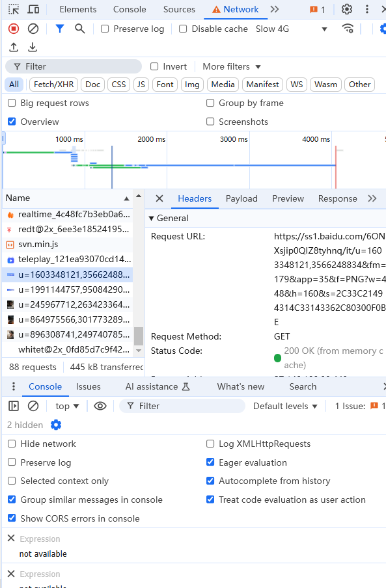Open the Sources panel tab

click(x=179, y=9)
